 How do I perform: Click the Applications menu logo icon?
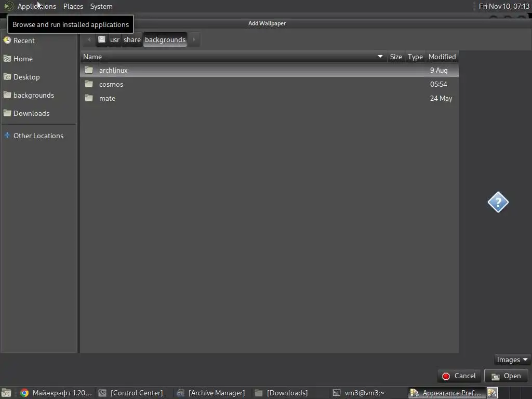pyautogui.click(x=9, y=6)
